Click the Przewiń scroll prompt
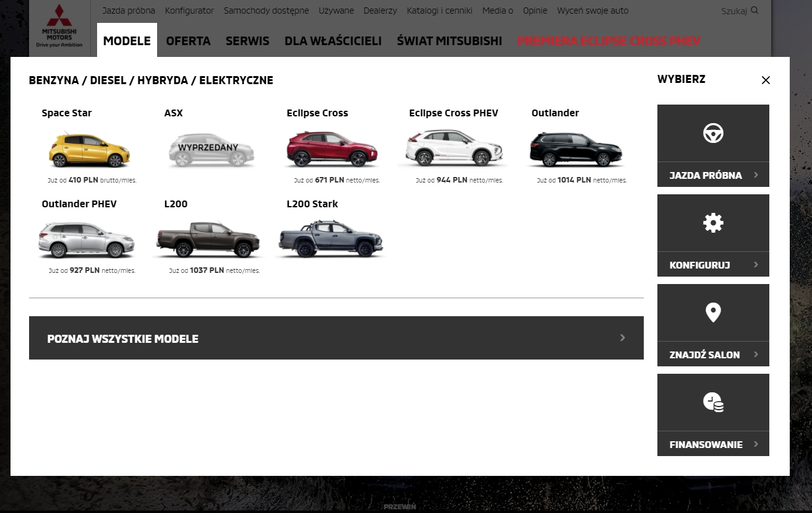This screenshot has width=812, height=513. (x=400, y=507)
